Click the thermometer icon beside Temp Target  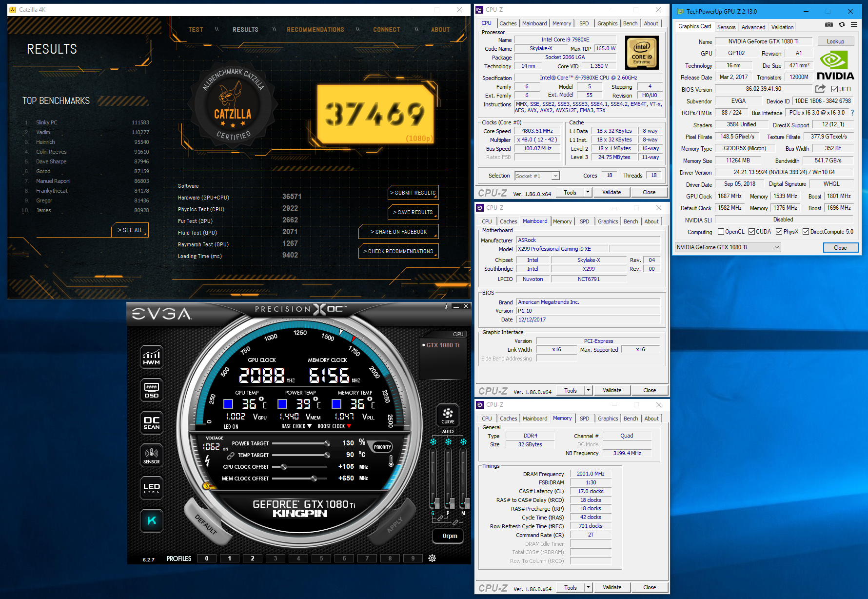click(391, 460)
